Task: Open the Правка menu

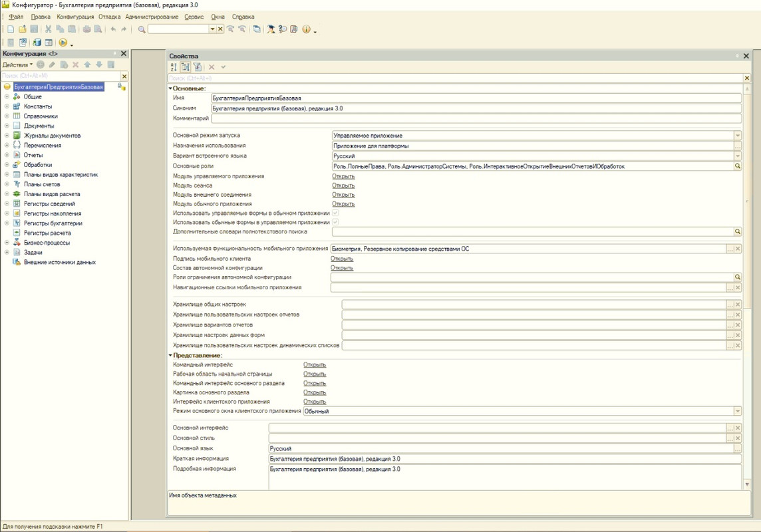Action: [41, 17]
